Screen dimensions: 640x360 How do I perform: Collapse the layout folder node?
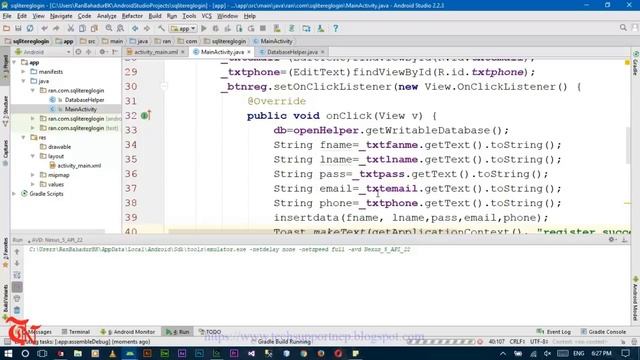[x=33, y=156]
